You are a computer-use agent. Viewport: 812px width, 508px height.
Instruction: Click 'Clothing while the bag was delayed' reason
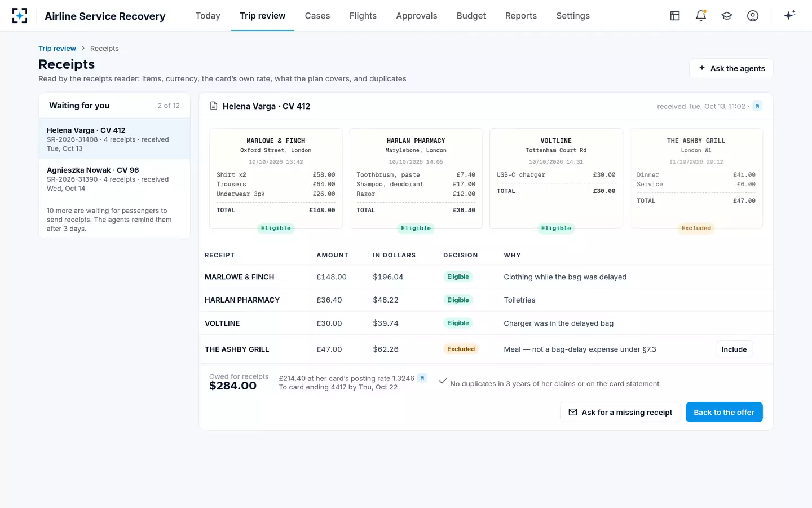point(565,277)
